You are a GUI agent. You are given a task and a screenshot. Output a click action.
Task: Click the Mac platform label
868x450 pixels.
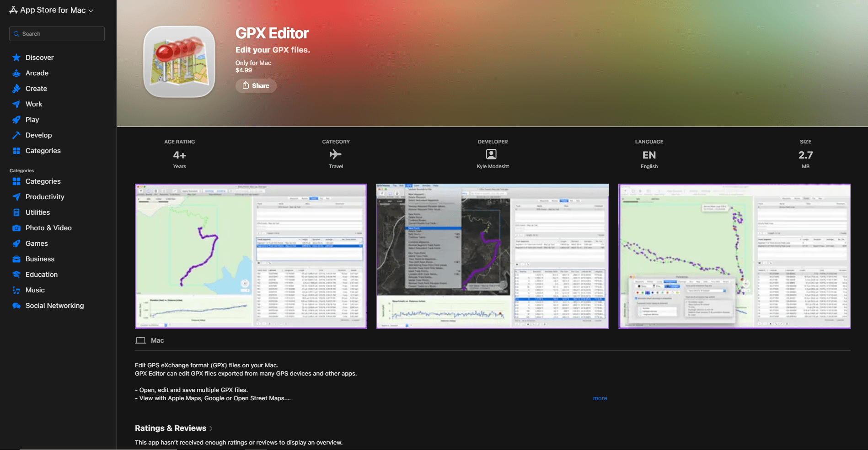(x=157, y=340)
